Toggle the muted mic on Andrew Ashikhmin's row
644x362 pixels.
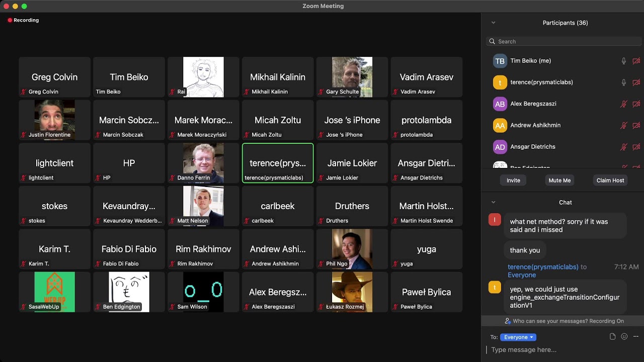coord(623,125)
